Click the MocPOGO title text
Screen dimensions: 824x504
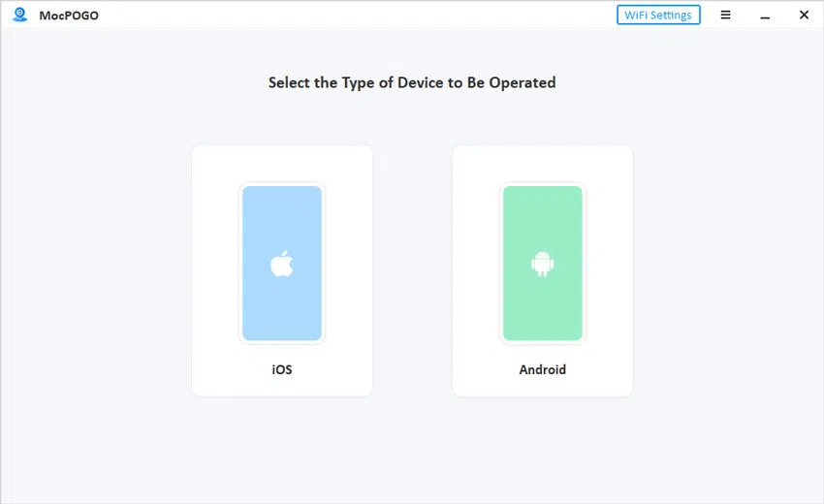(69, 16)
